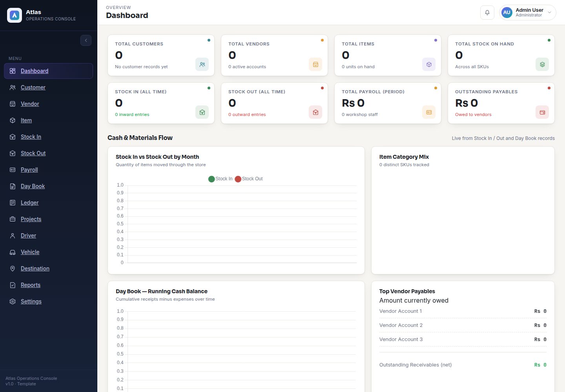Screen dimensions: 565x392
Task: Open the Reports link
Action: pyautogui.click(x=49, y=285)
